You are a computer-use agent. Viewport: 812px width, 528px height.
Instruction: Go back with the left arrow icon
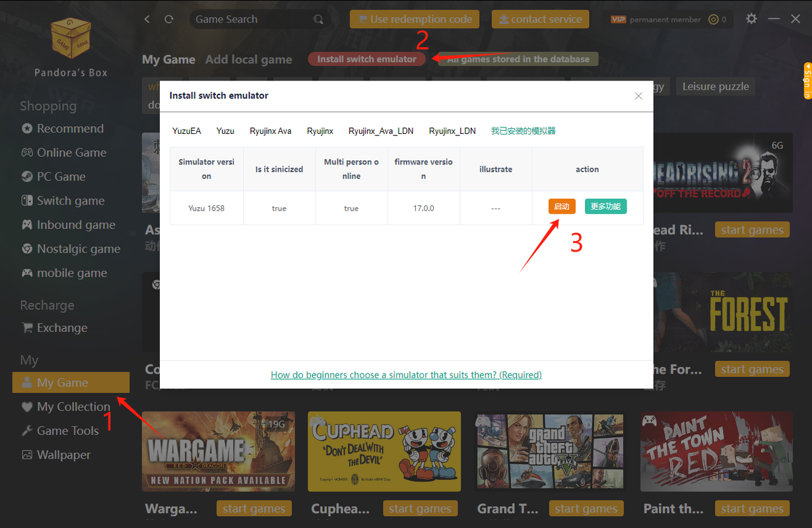[x=147, y=19]
